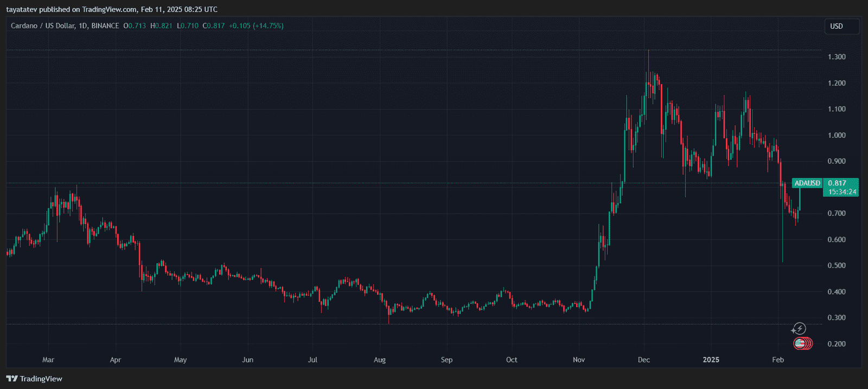Click the 1.300 price axis label
Viewport: 868px width, 389px height.
coord(837,57)
